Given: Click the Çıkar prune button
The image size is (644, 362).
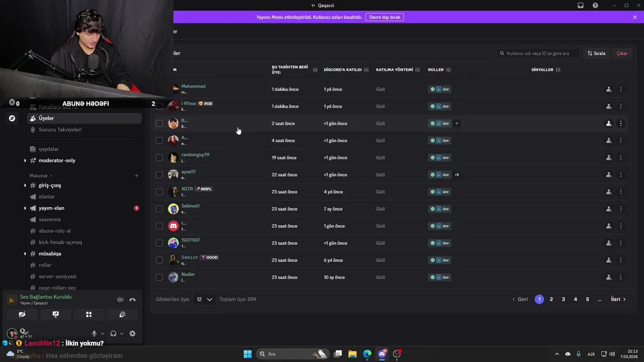Looking at the screenshot, I should [x=622, y=53].
